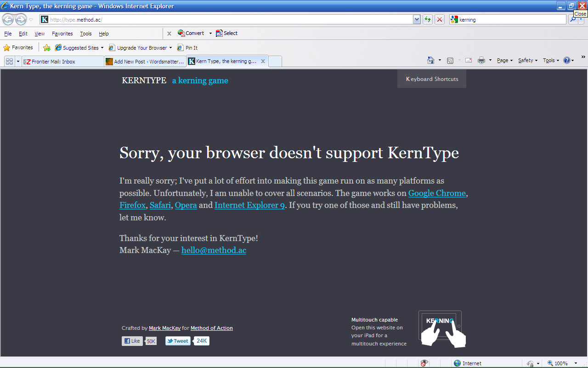Run the search with the magnifier icon
The height and width of the screenshot is (368, 588).
573,19
